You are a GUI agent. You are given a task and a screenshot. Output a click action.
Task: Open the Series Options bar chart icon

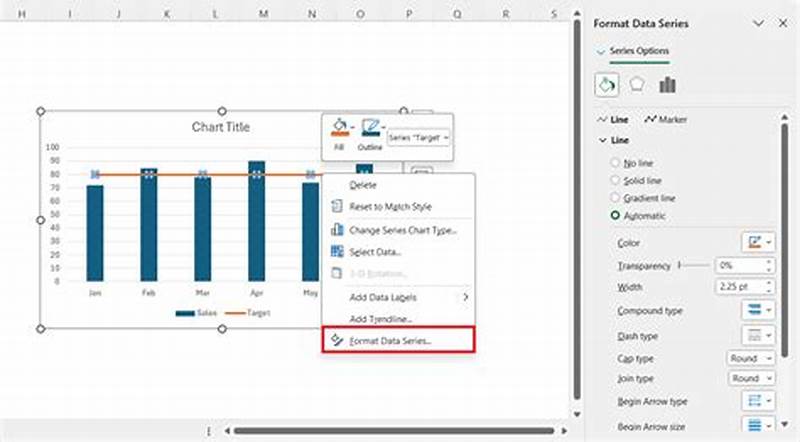point(667,85)
